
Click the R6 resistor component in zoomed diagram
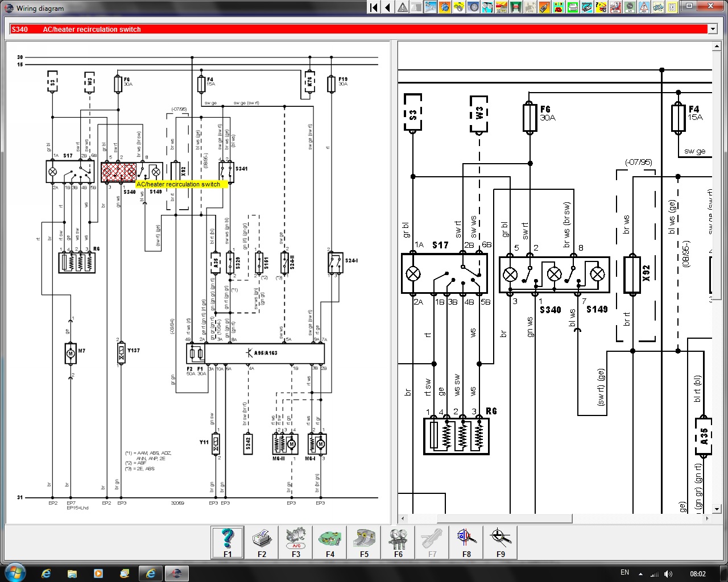pyautogui.click(x=456, y=436)
